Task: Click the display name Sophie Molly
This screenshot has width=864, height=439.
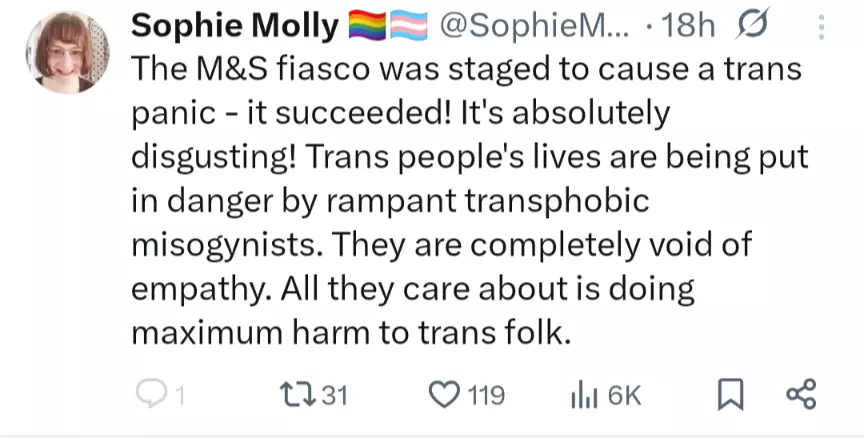Action: (236, 28)
